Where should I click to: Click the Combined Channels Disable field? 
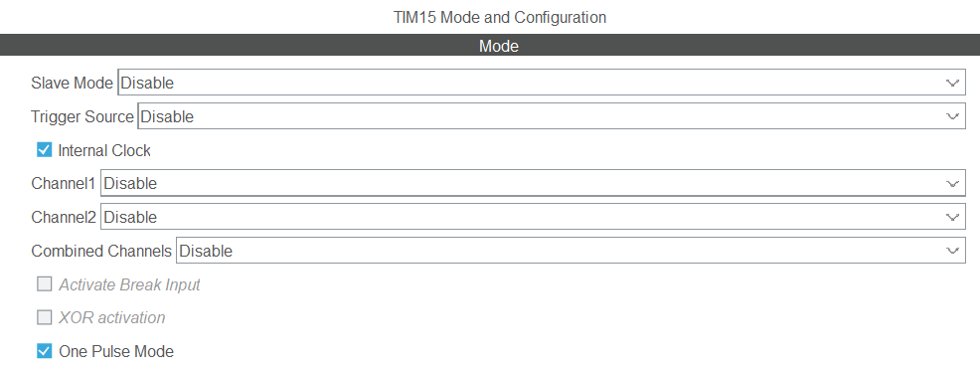coord(572,251)
